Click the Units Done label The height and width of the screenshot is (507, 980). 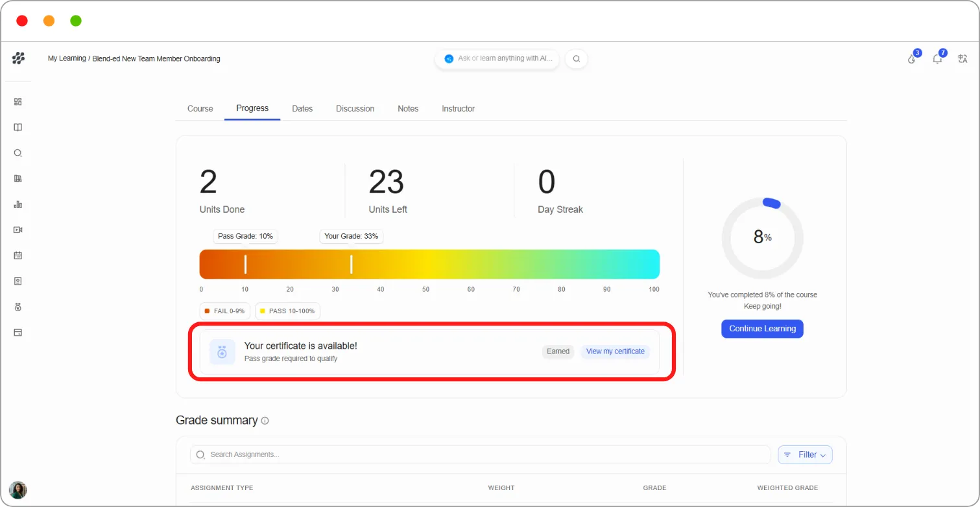point(222,209)
